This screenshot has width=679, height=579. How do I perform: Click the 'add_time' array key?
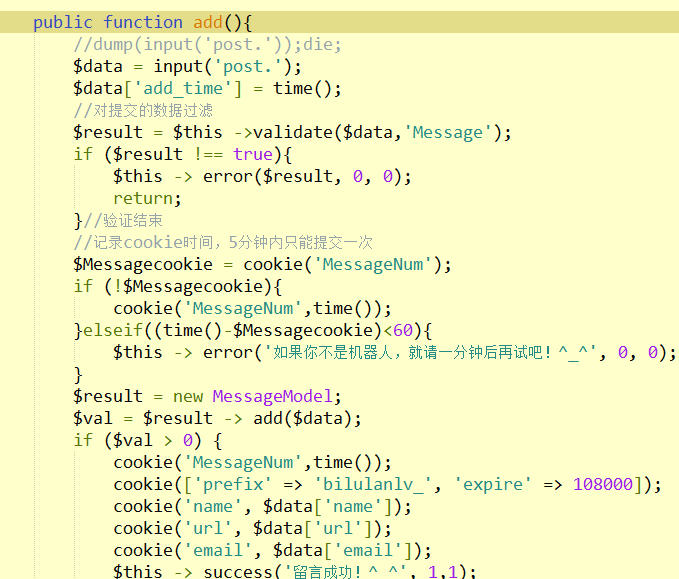(183, 88)
